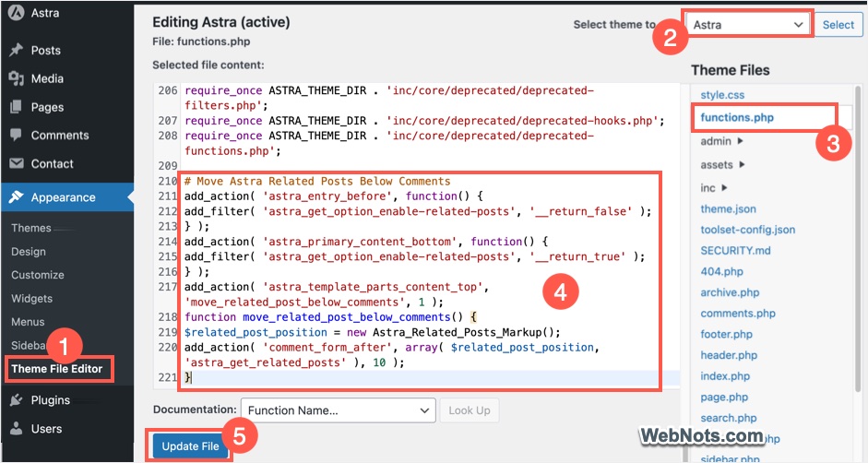Click the Select button
Screen dimensions: 868x463
pyautogui.click(x=838, y=24)
